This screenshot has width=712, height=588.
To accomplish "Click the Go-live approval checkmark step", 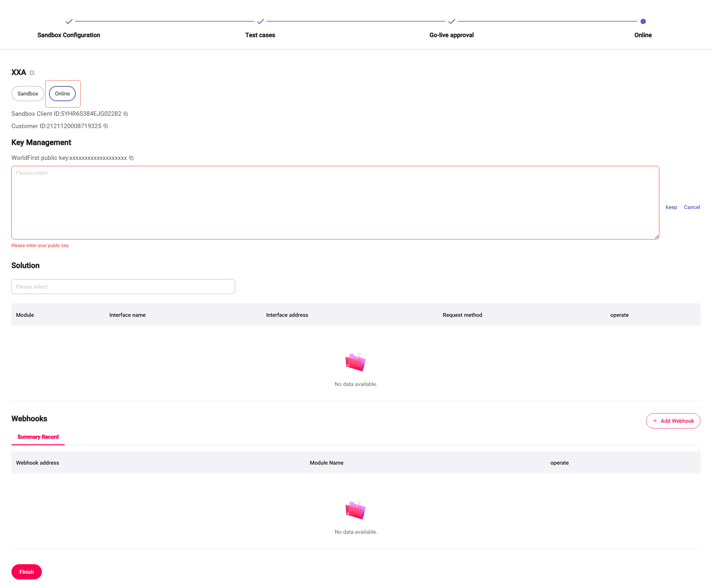I will 452,21.
